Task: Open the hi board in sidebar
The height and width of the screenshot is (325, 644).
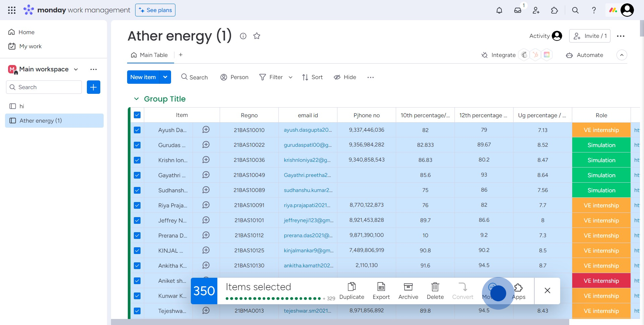Action: tap(22, 106)
